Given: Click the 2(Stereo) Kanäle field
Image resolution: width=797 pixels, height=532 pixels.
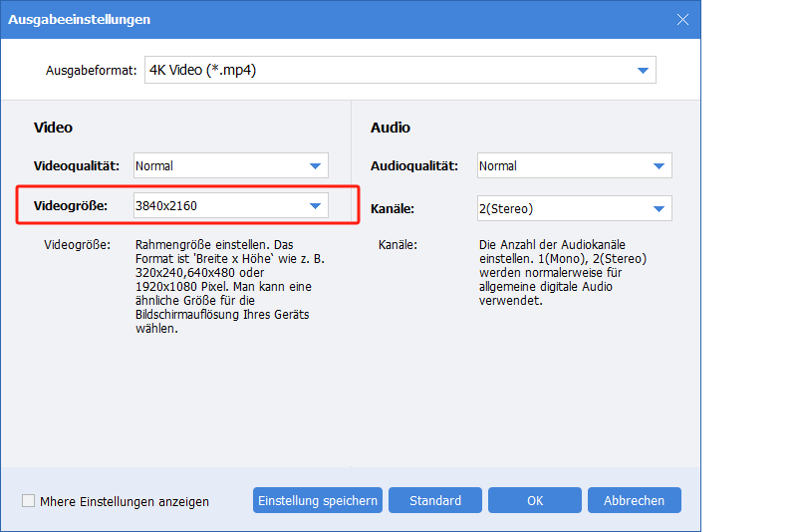Looking at the screenshot, I should coord(575,208).
